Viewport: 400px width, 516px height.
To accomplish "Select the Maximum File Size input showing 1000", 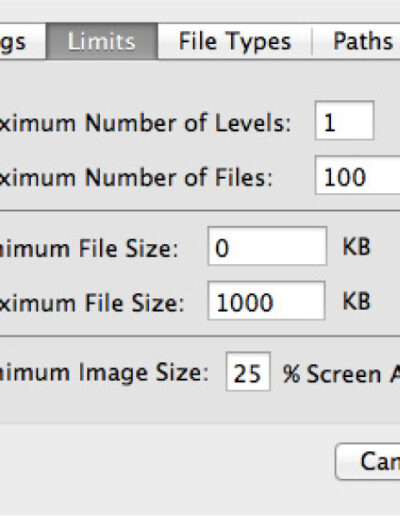I will tap(266, 301).
